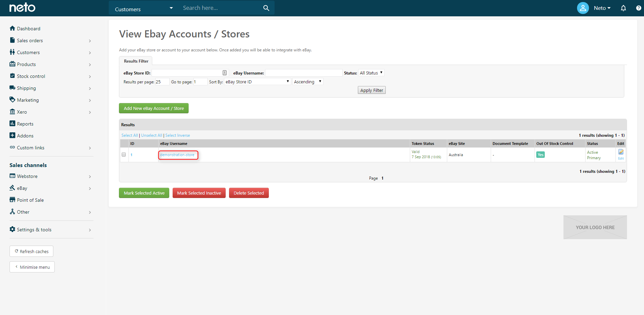This screenshot has width=644, height=315.
Task: Click Mark Selected Inactive button
Action: tap(199, 193)
